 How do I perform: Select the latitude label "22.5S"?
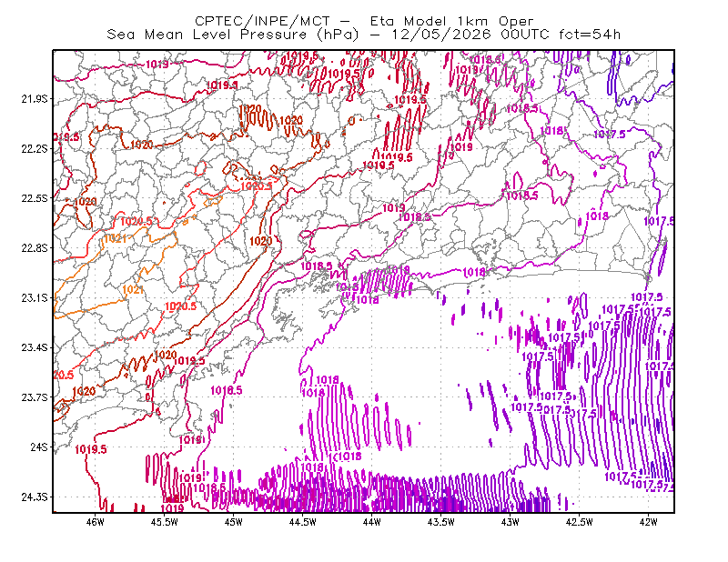(x=35, y=198)
